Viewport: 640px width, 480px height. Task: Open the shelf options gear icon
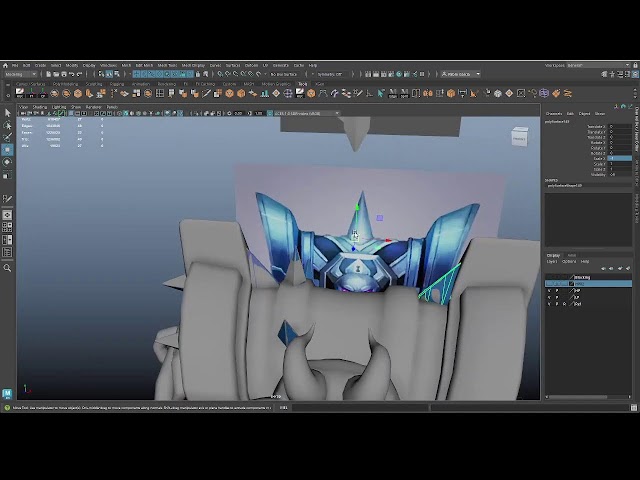coord(8,95)
